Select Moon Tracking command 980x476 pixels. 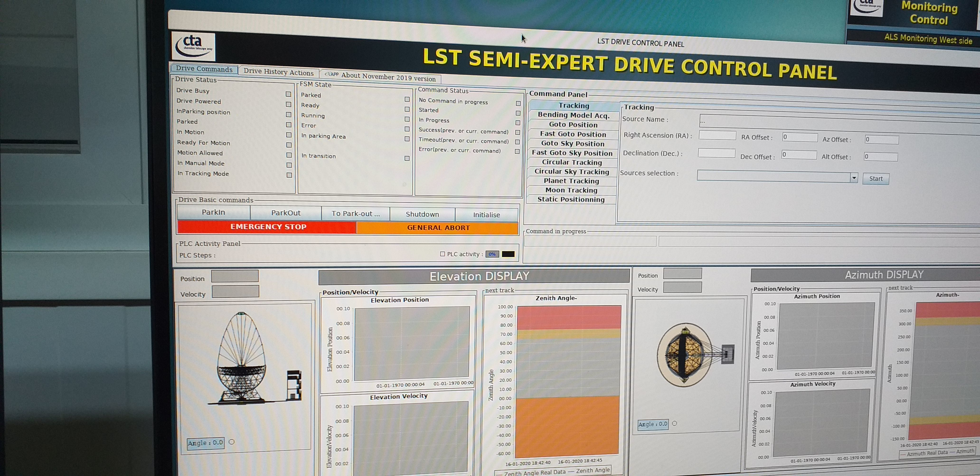pyautogui.click(x=571, y=190)
